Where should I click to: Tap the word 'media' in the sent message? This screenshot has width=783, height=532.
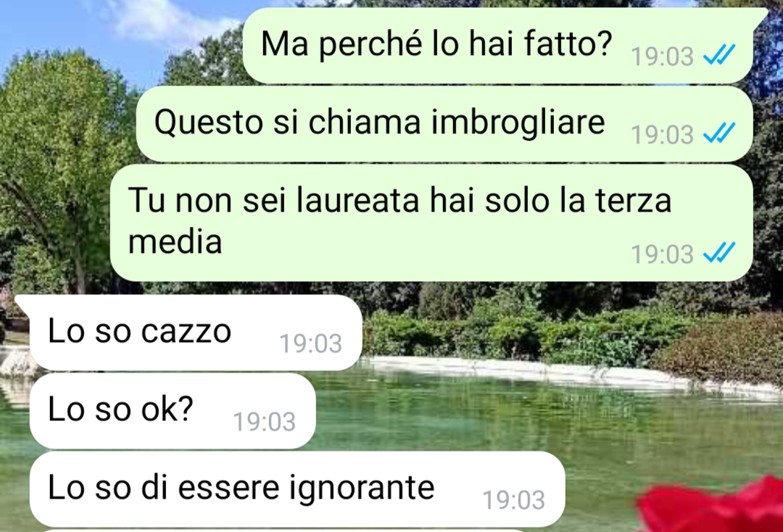[x=175, y=241]
